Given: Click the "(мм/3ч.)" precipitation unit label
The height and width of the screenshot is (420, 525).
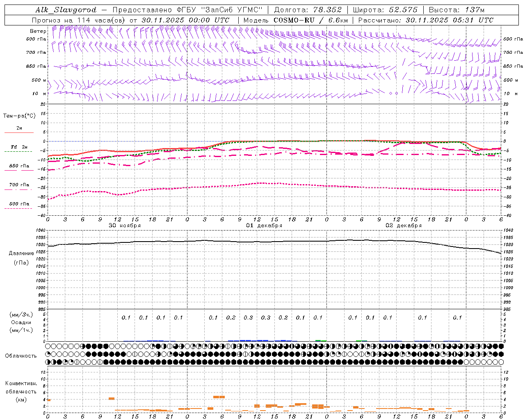Looking at the screenshot, I should pyautogui.click(x=21, y=315).
